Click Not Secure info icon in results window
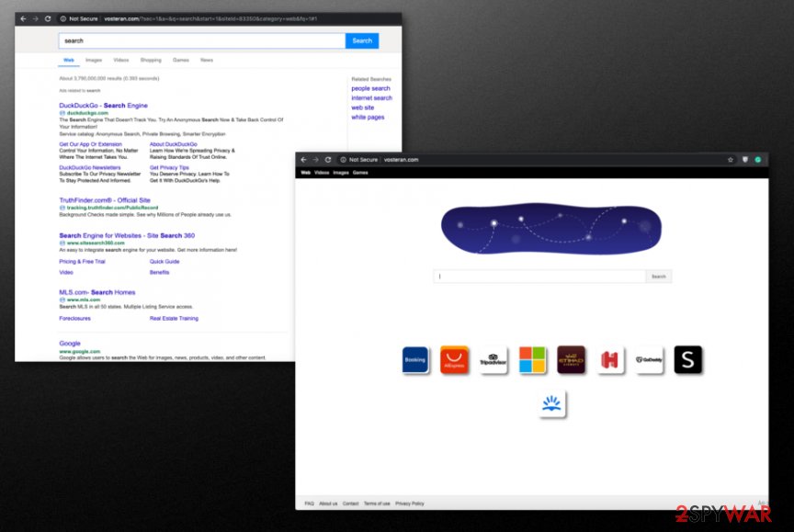Image resolution: width=794 pixels, height=532 pixels. pos(63,18)
